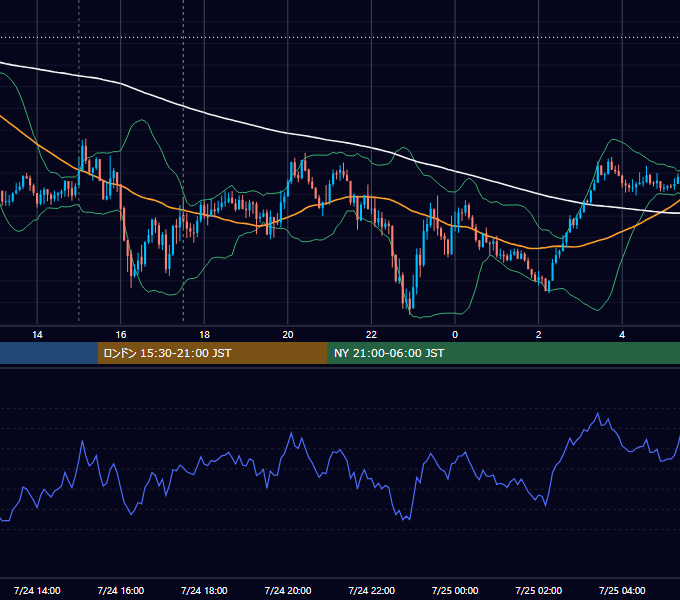Click the 7/25 04:00 time label
Screen dimensions: 680x600
(622, 591)
